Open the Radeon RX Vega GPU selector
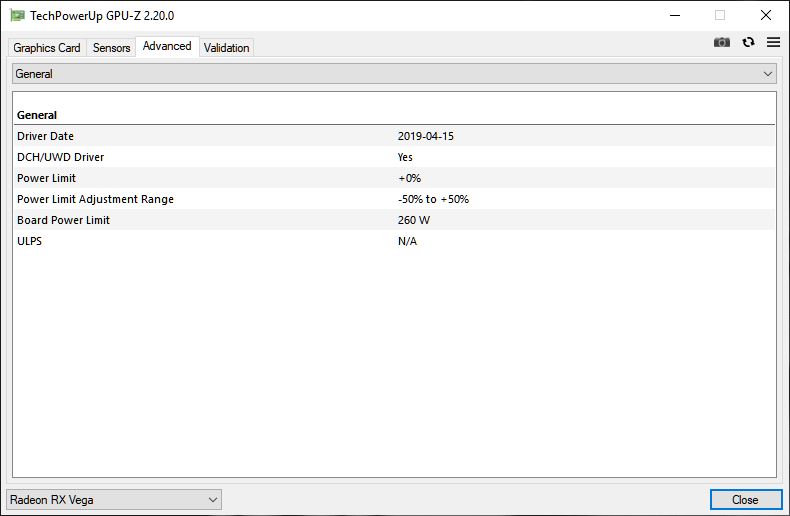 [114, 500]
